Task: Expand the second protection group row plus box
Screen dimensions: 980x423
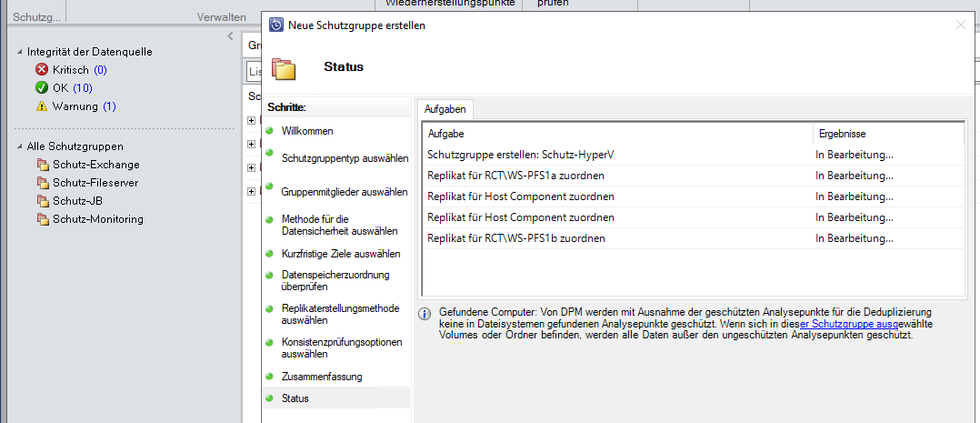Action: (x=251, y=144)
